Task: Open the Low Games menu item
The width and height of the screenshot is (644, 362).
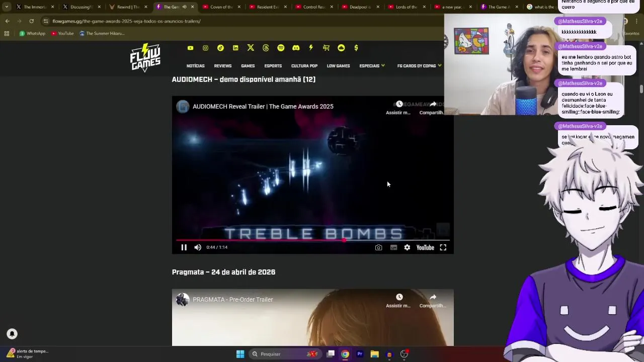Action: click(x=339, y=66)
